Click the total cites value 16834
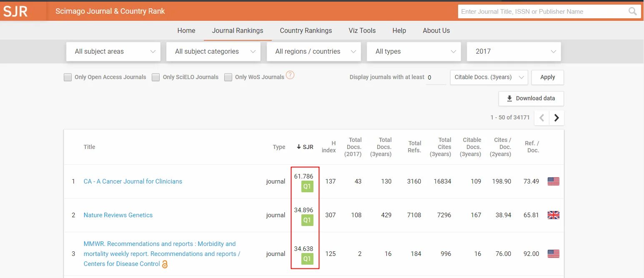The image size is (644, 278). tap(442, 181)
